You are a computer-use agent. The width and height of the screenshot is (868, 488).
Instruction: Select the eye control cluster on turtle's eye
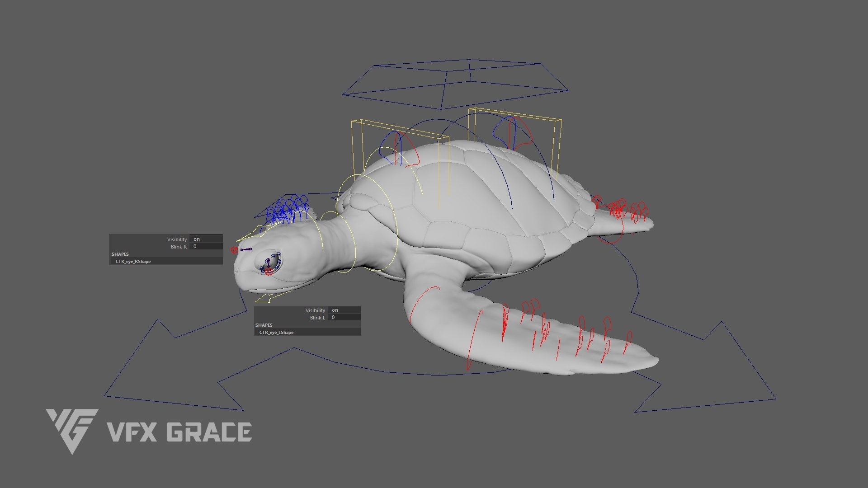pyautogui.click(x=270, y=264)
